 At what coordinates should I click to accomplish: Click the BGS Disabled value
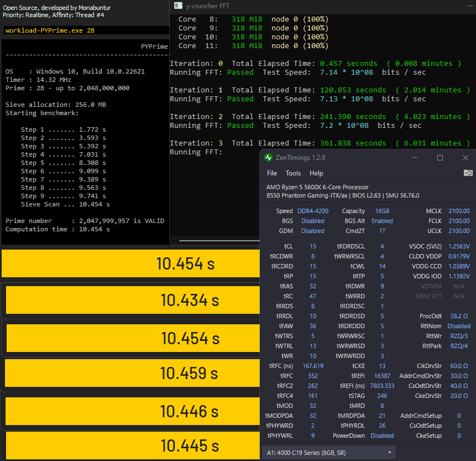(313, 221)
